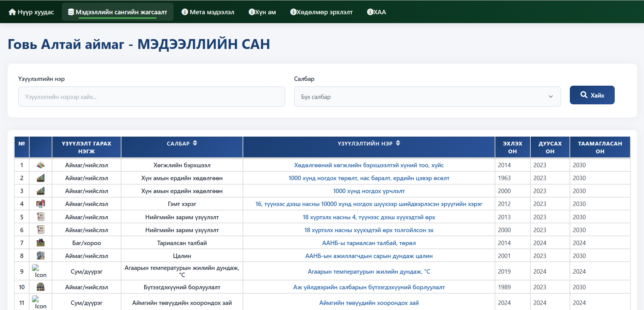Screen dimensions: 644x310
Task: Focus the Үзүүлэлтийн нэрээр хайх input field
Action: [151, 97]
